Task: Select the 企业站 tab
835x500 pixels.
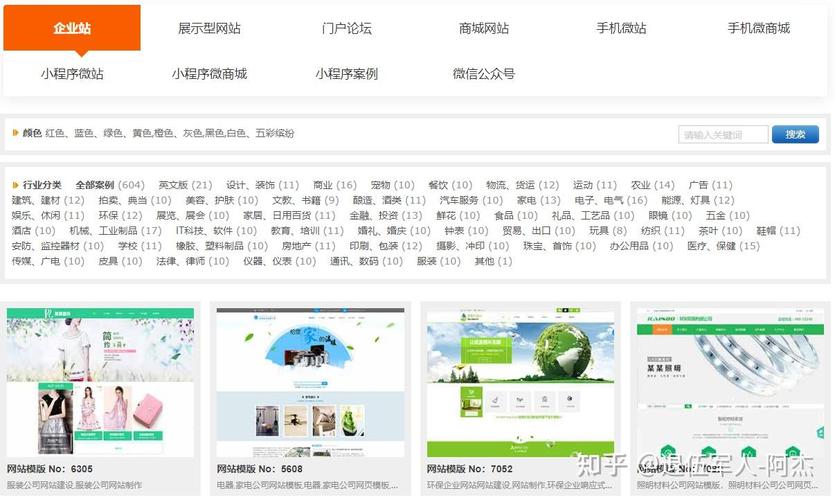Action: coord(72,28)
